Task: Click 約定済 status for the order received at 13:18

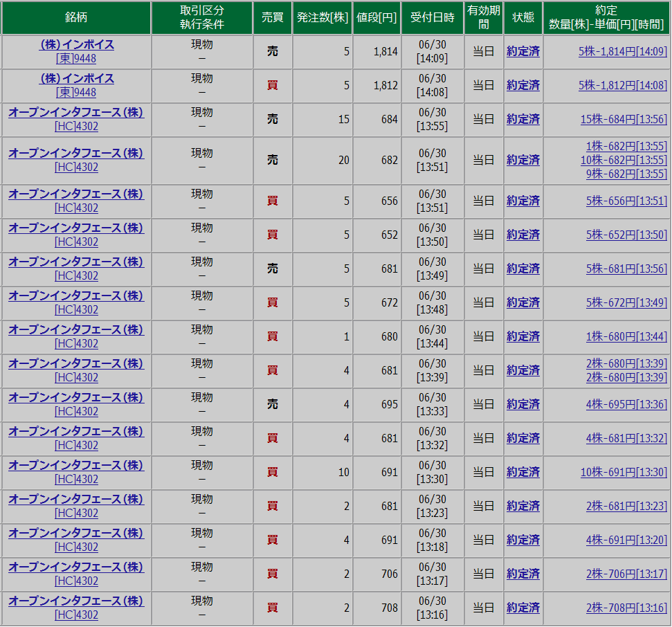Action: coord(523,540)
